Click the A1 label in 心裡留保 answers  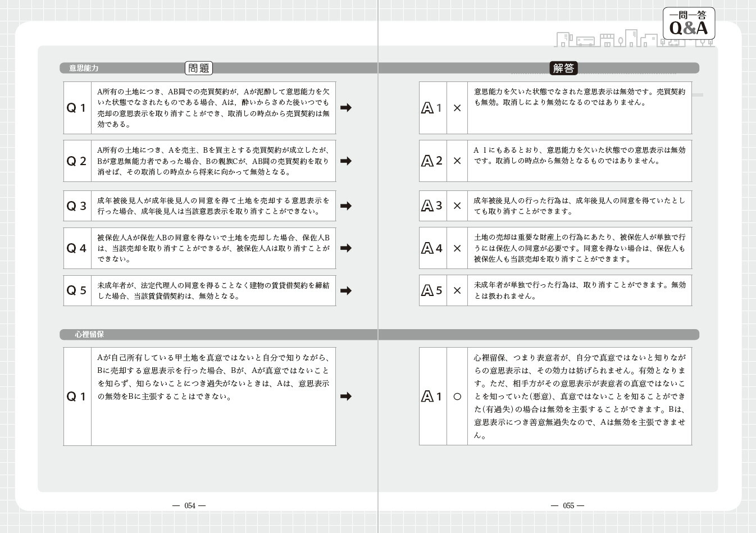pyautogui.click(x=432, y=397)
